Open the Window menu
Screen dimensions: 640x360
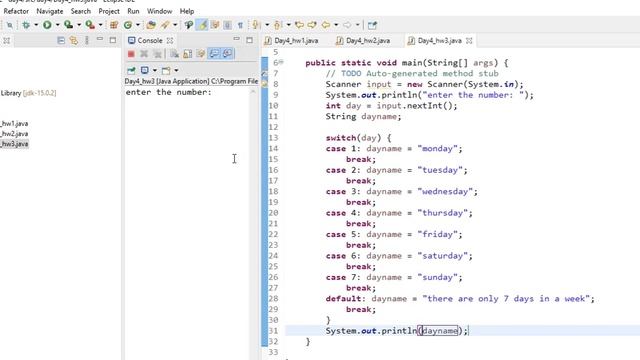point(159,11)
